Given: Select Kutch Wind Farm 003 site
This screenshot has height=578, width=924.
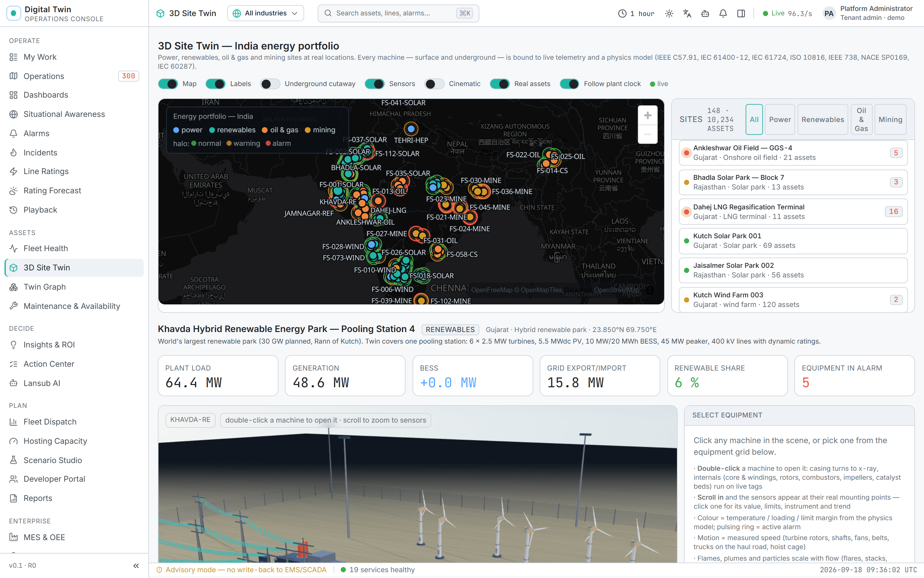Looking at the screenshot, I should click(793, 300).
